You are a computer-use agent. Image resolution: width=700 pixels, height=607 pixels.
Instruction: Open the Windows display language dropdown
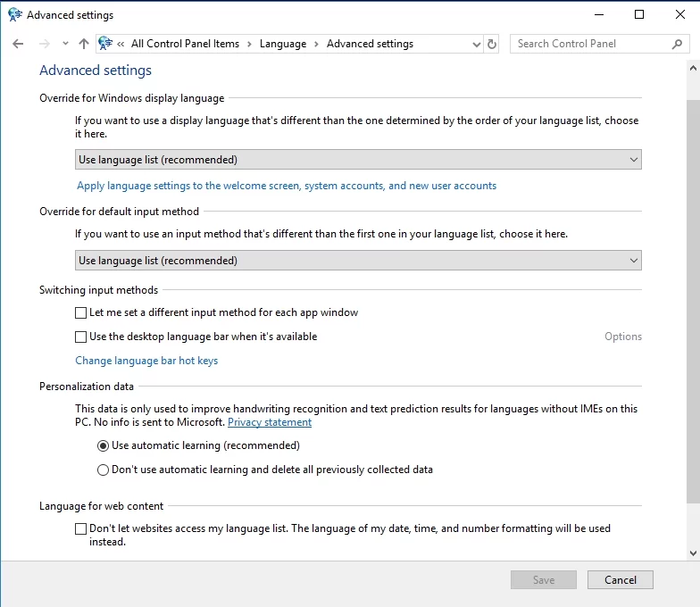[x=358, y=160]
